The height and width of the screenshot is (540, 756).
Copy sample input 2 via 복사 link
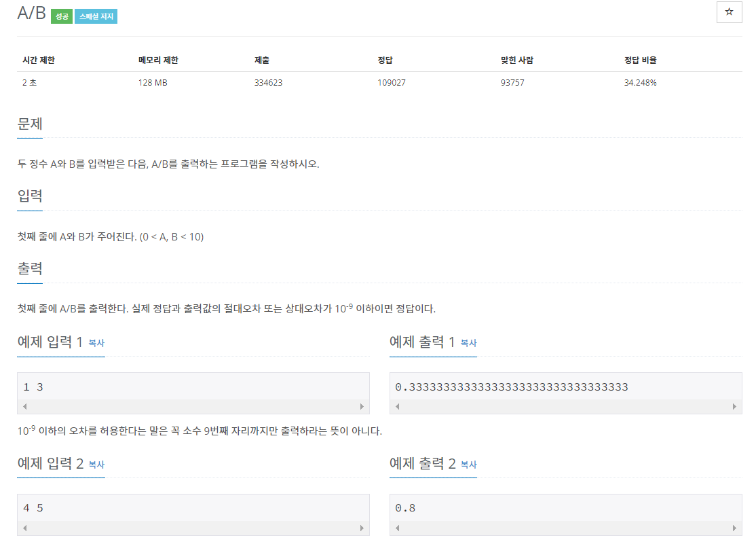(x=96, y=465)
